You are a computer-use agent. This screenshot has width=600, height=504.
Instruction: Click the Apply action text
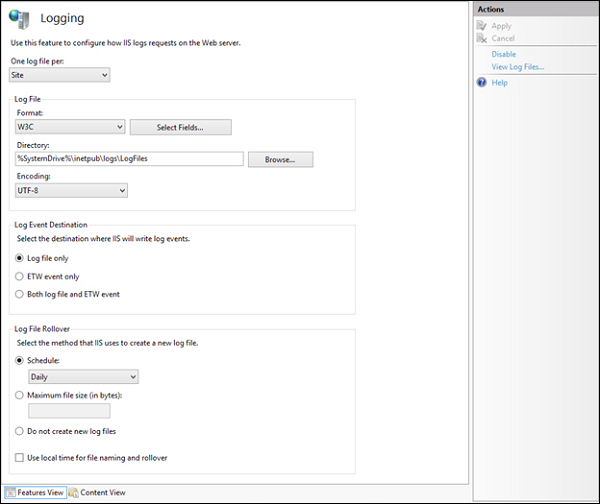tap(501, 26)
